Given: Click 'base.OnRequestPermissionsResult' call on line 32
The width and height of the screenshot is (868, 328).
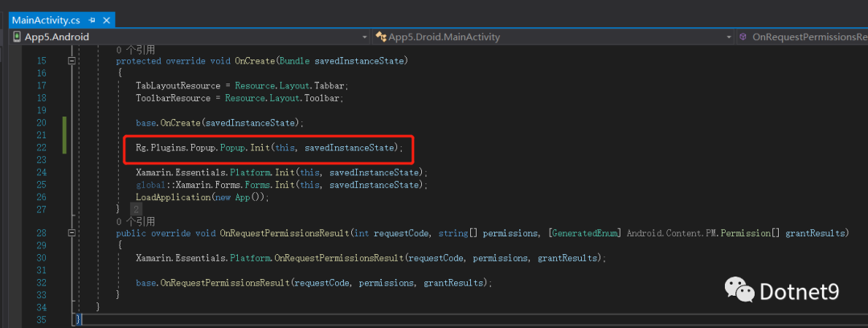Looking at the screenshot, I should tap(213, 282).
